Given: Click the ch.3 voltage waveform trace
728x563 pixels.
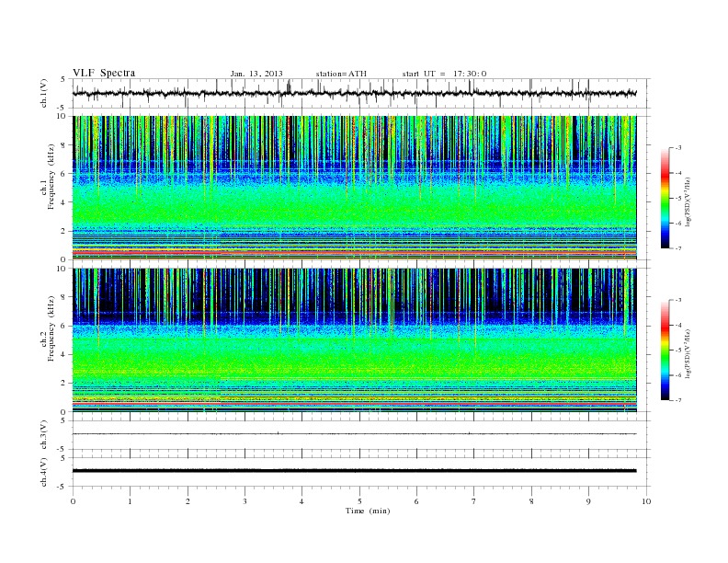Looking at the screenshot, I should (354, 434).
